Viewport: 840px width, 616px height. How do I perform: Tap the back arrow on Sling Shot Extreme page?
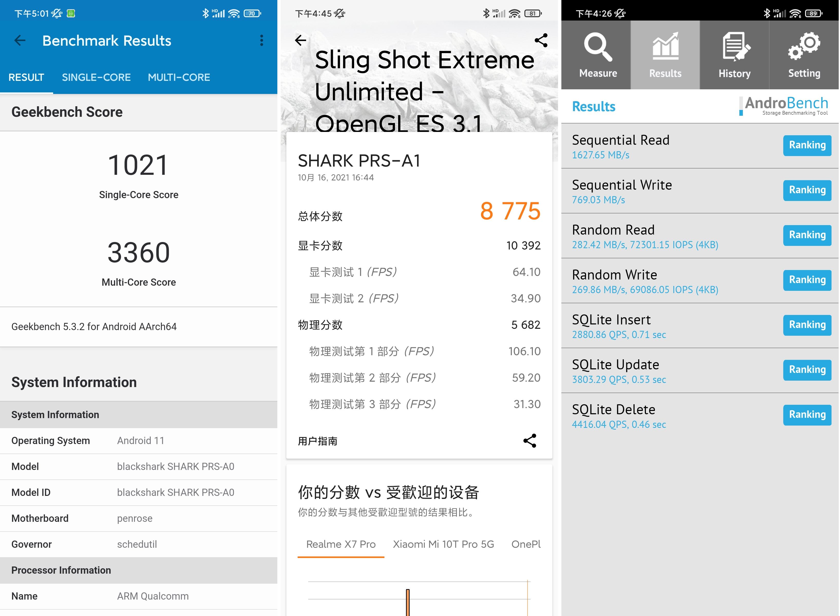click(x=301, y=40)
